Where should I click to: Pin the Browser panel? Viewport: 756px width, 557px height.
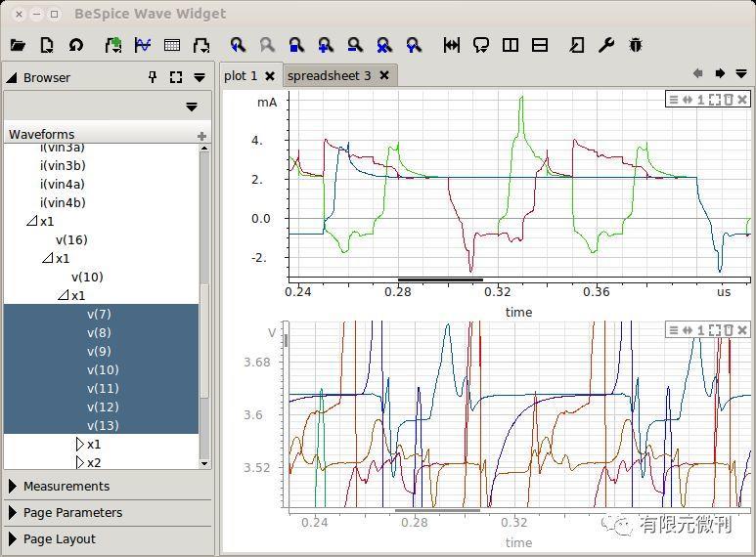pyautogui.click(x=153, y=77)
